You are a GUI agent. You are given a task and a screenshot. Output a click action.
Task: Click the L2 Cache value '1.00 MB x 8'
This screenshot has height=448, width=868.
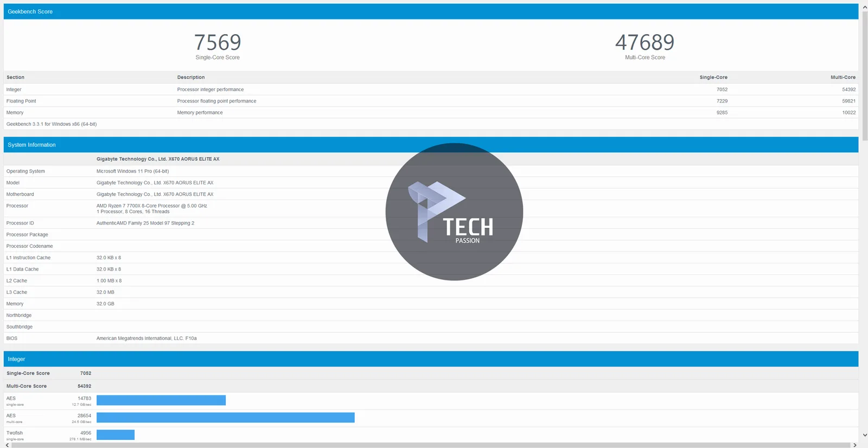tap(109, 281)
